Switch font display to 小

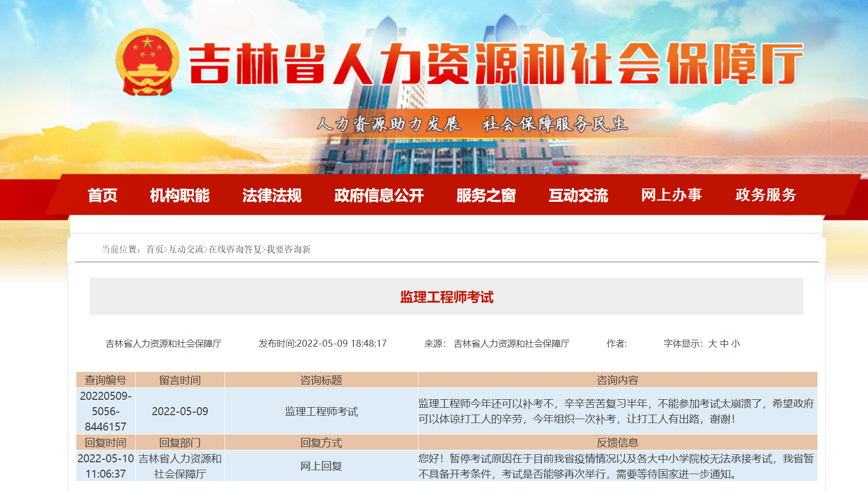point(736,344)
